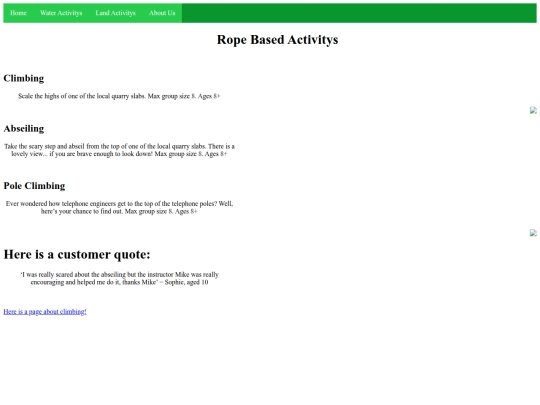Go to Land Activitys in the navbar
Viewport: 540px width, 405px height.
[x=115, y=13]
